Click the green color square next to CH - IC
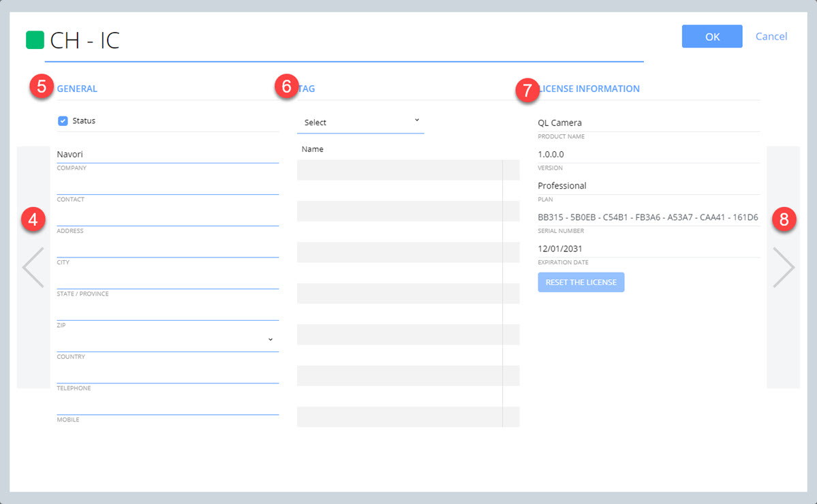This screenshot has width=817, height=504. pyautogui.click(x=35, y=40)
